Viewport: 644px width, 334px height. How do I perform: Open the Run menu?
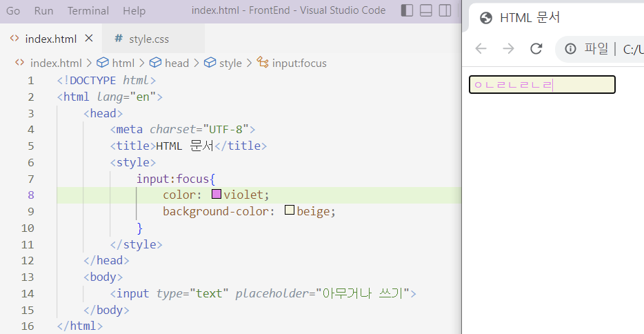point(43,10)
